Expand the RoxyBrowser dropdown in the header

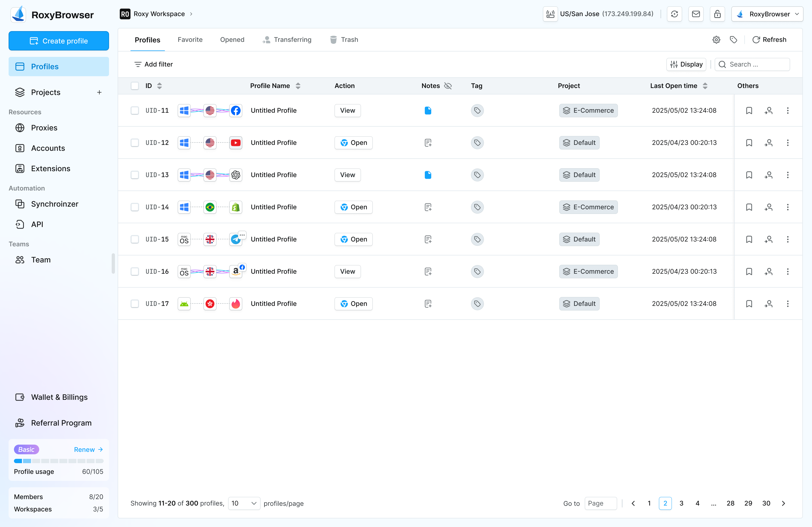[767, 14]
